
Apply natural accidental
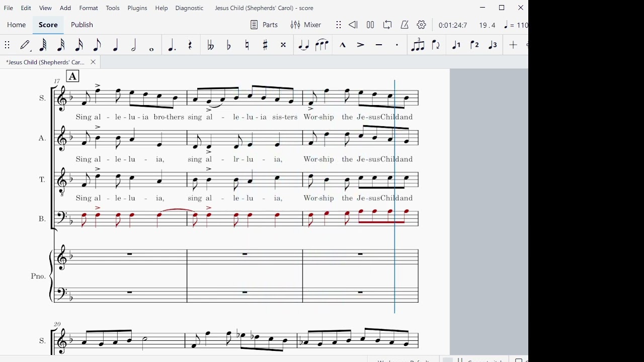click(247, 45)
